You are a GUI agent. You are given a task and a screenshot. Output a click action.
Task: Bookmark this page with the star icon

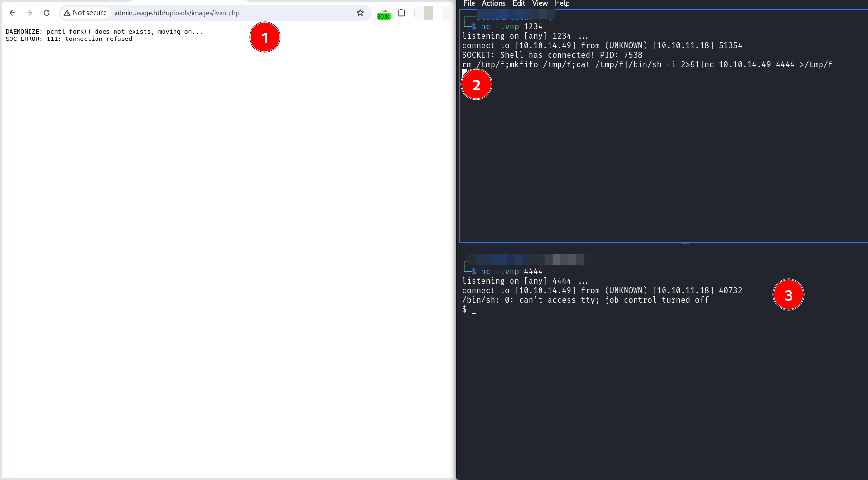[360, 13]
